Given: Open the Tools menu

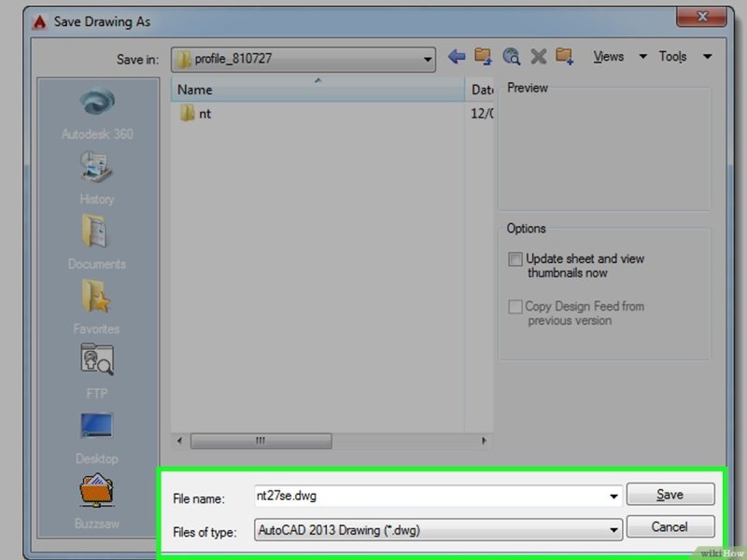Looking at the screenshot, I should pyautogui.click(x=672, y=57).
